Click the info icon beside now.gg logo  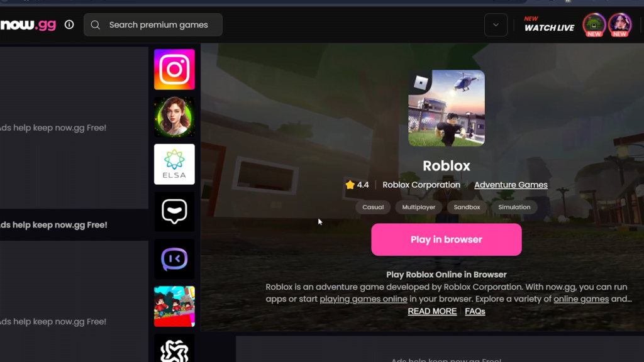pyautogui.click(x=69, y=25)
